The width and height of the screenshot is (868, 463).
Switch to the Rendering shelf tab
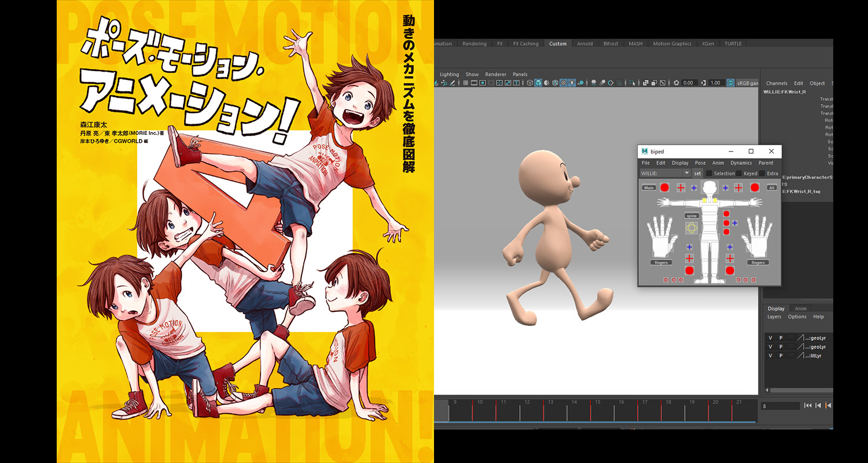475,43
